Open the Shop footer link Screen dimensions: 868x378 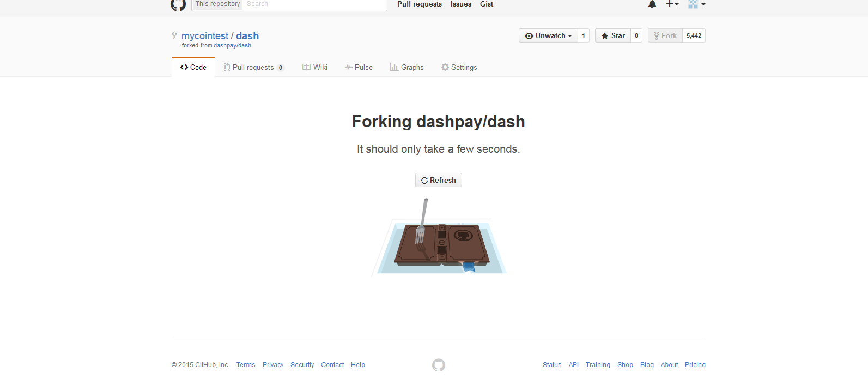click(625, 365)
